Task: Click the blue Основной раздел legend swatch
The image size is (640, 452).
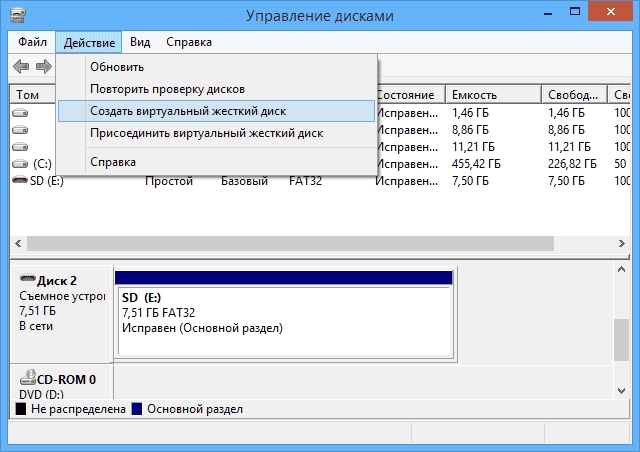Action: (137, 409)
